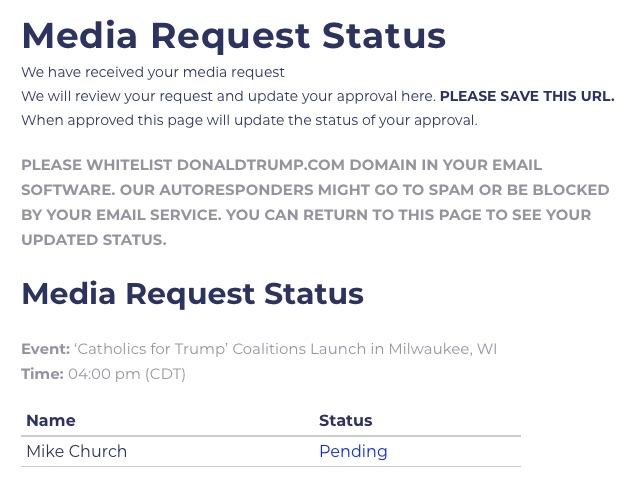Click the bold Event label
Viewport: 633px width, 478px height.
pos(45,349)
